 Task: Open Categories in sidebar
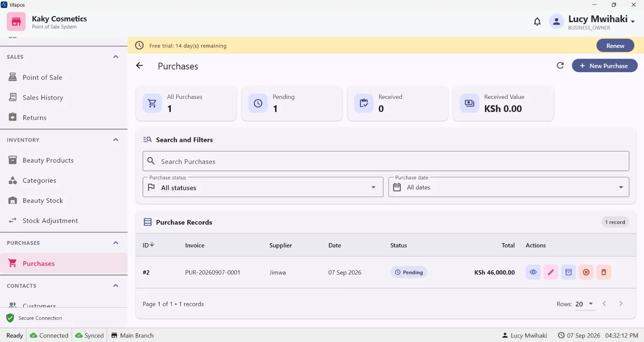[x=64, y=181]
